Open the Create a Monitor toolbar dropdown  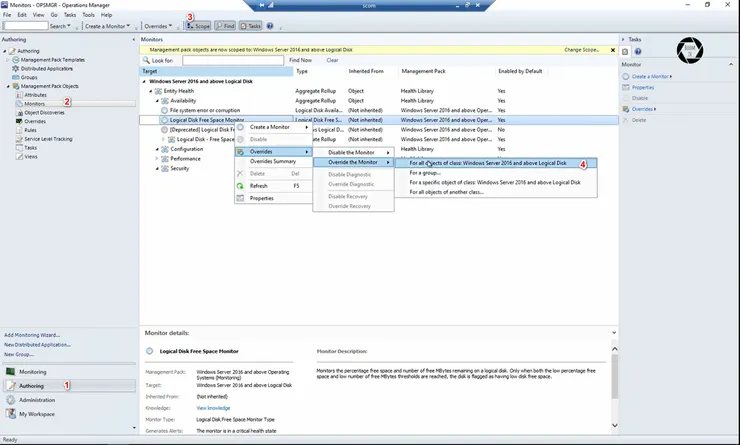coord(108,26)
